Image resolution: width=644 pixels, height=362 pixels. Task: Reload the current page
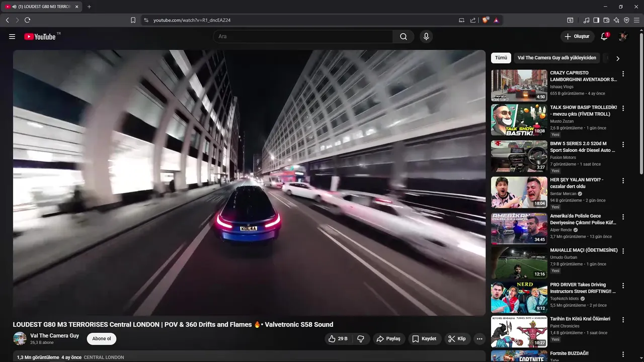pyautogui.click(x=28, y=20)
